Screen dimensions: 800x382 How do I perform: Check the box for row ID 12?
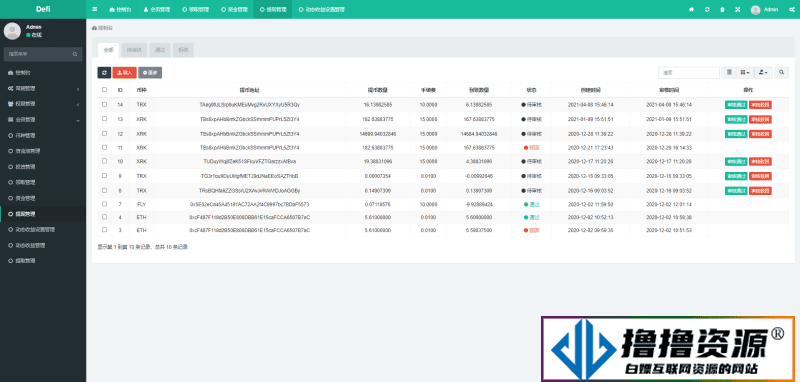[105, 134]
